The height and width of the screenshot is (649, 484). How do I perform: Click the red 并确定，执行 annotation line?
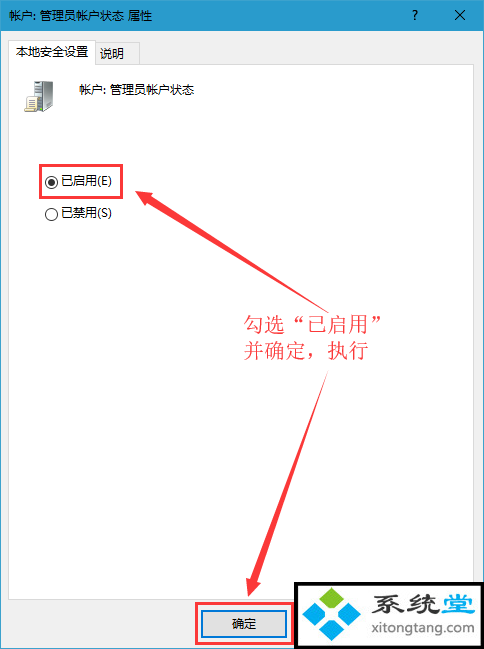(x=306, y=351)
